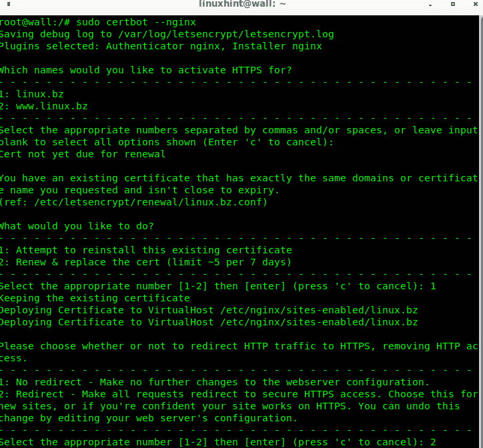This screenshot has height=448, width=483.
Task: Click 'Keeping the existing certificate' line
Action: click(95, 299)
